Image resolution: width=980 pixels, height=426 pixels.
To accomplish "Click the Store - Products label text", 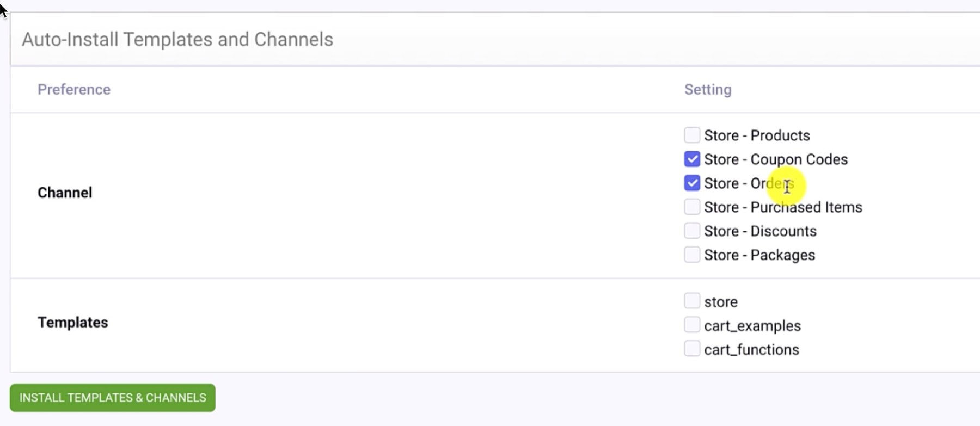I will click(757, 135).
